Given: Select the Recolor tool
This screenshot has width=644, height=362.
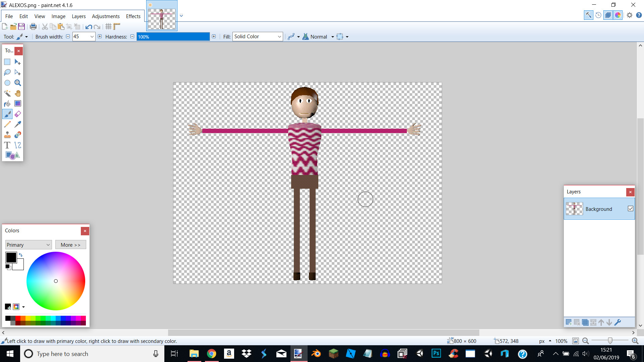Looking at the screenshot, I should pyautogui.click(x=18, y=135).
